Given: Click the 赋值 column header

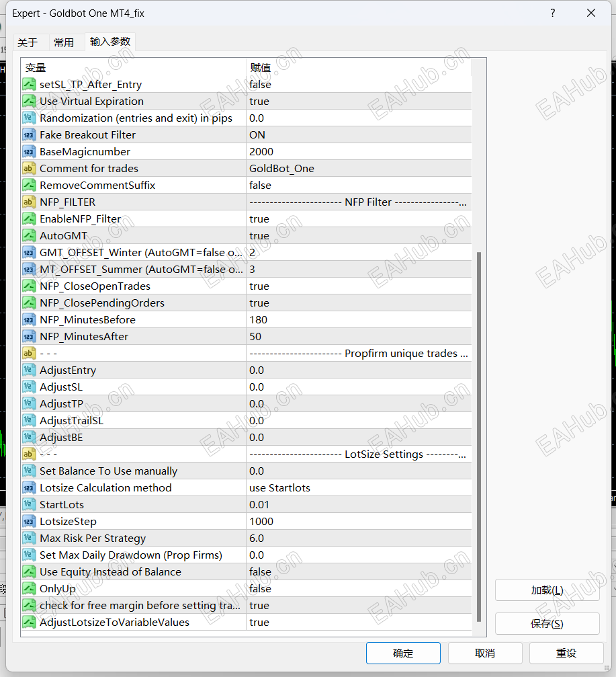Looking at the screenshot, I should (x=359, y=67).
